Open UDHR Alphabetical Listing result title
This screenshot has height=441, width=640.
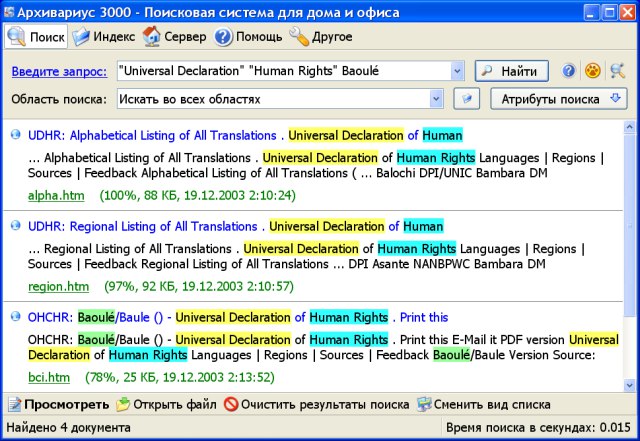[x=245, y=135]
